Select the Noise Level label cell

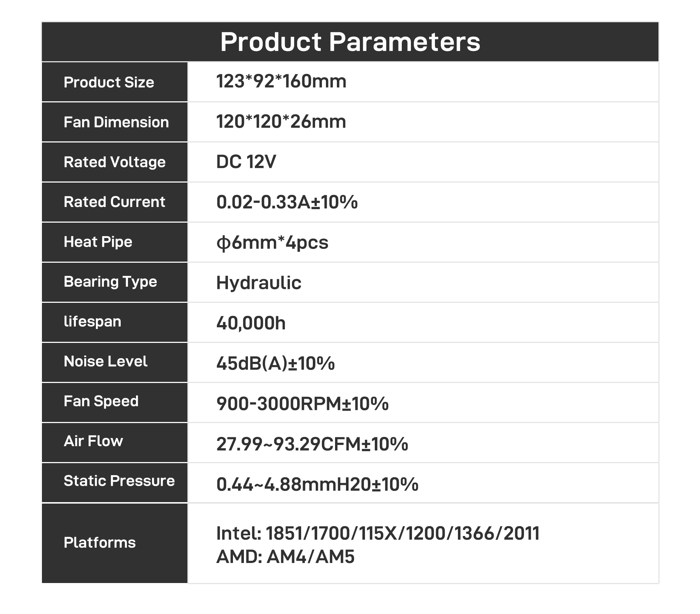[x=114, y=363]
